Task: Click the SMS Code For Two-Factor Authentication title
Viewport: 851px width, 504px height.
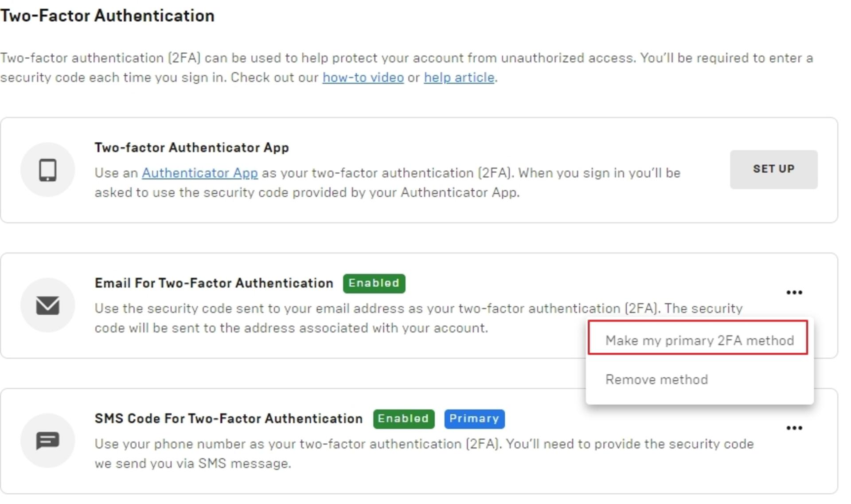Action: click(x=228, y=419)
